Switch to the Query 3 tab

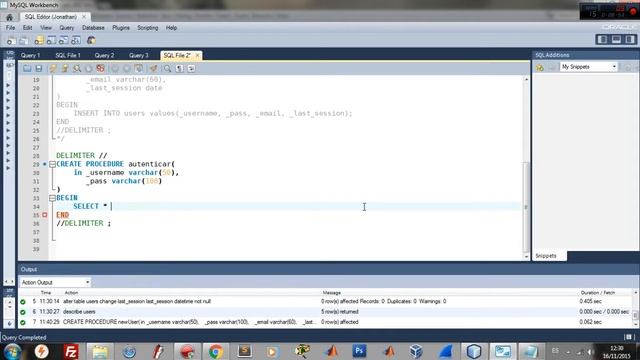coord(139,55)
